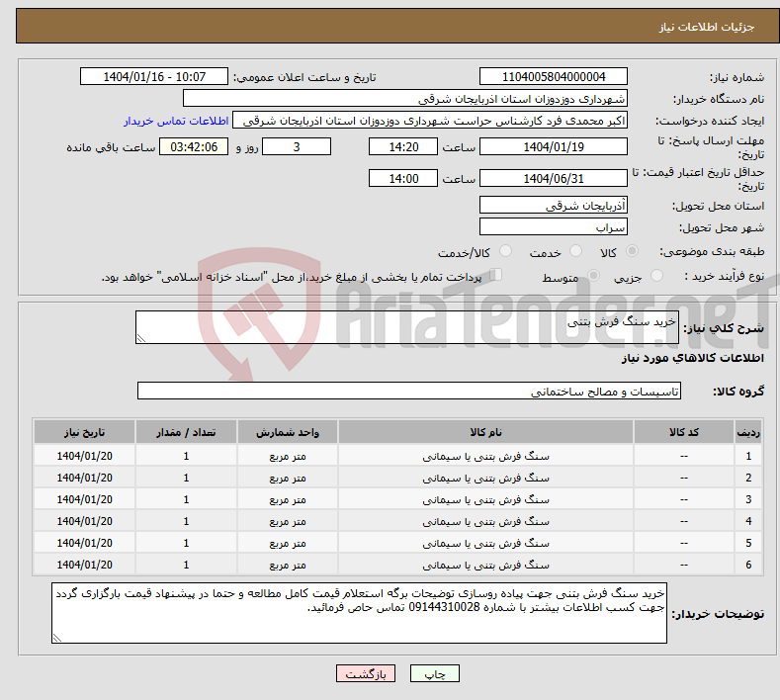Click item name in row 1

click(x=485, y=456)
